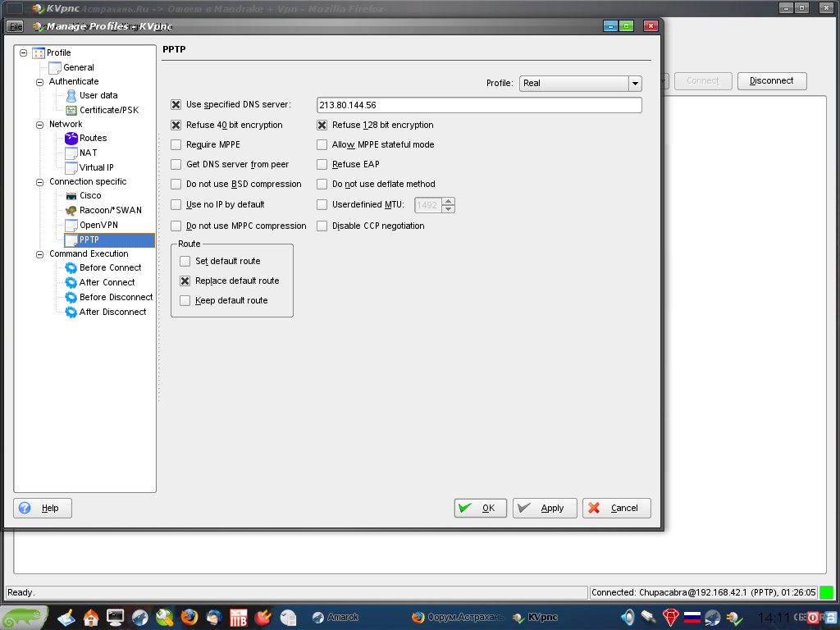Enable Userdefined MTU checkbox
Screen dimensions: 840x630
coord(322,204)
